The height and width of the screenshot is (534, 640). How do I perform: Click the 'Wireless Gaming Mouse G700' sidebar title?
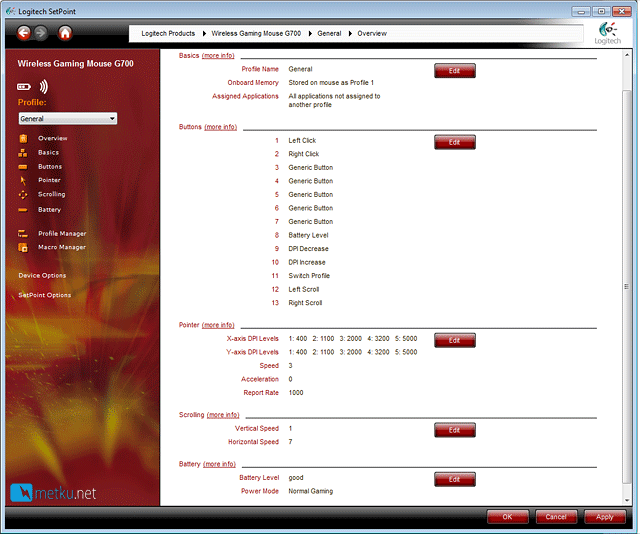tap(76, 64)
